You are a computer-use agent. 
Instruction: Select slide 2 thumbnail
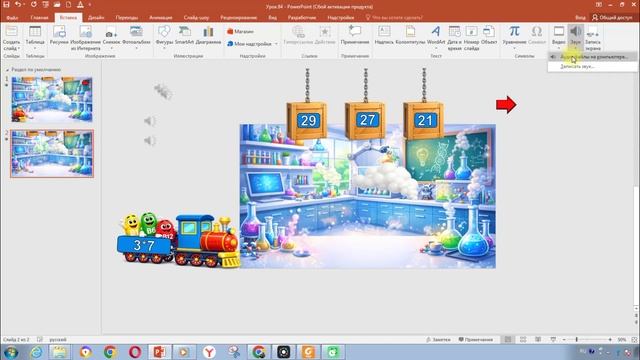click(x=52, y=153)
